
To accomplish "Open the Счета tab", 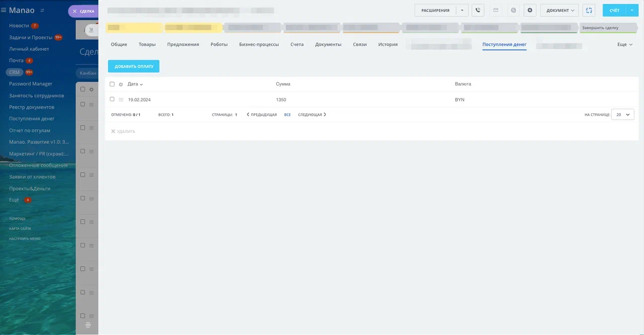I will [297, 44].
